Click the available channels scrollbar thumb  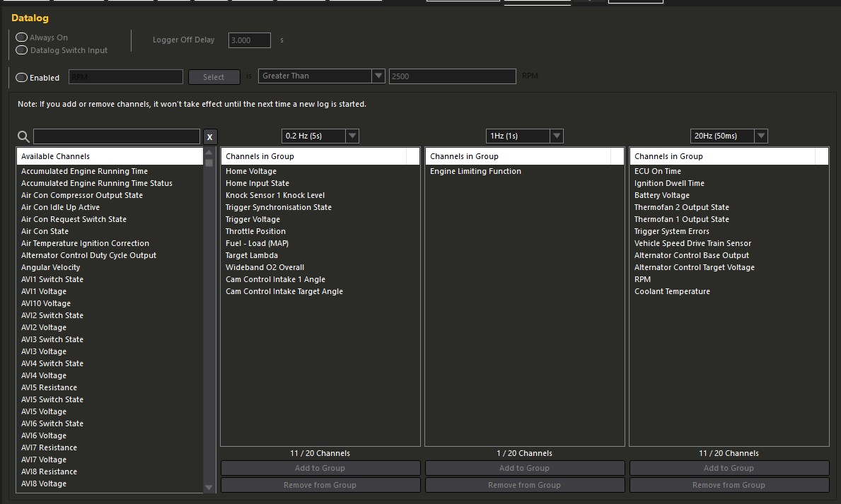tap(209, 163)
